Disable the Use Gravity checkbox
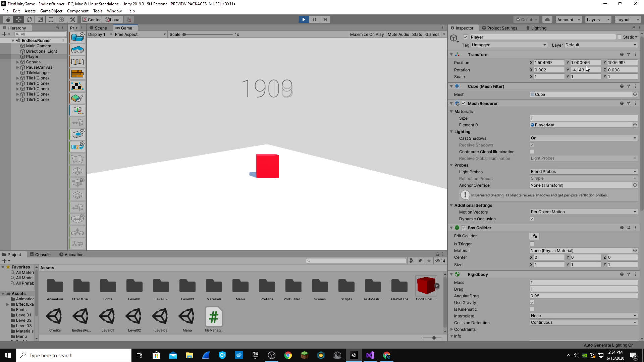Viewport: 644px width, 362px height. [532, 302]
